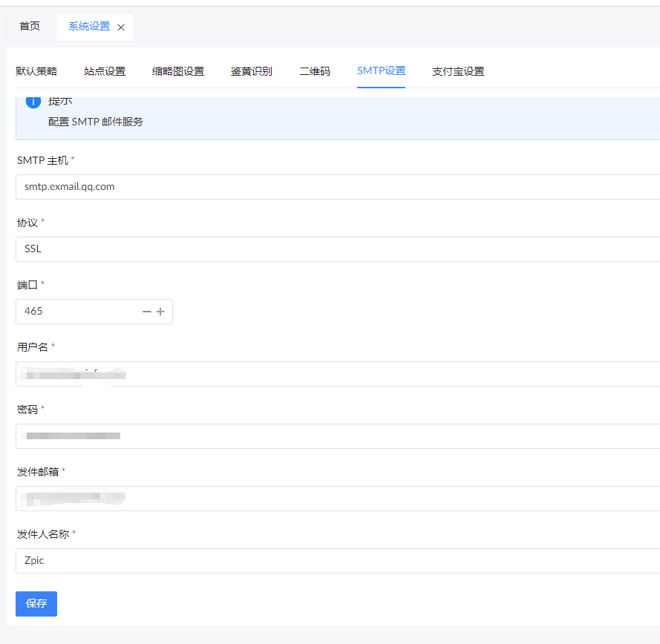Open the 协议 SSL dropdown
Screen dimensions: 660x644
point(334,249)
